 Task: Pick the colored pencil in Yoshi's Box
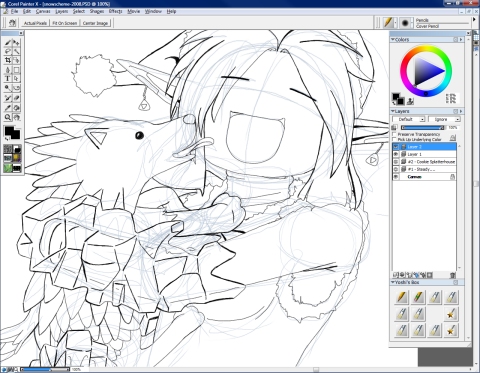coord(418,297)
